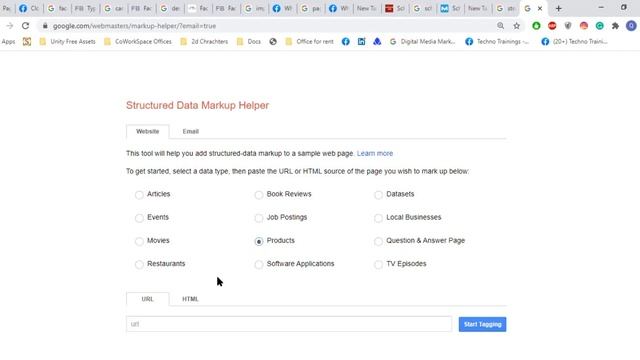Open 2d Chrachters bookmark folder
640x360 pixels.
pyautogui.click(x=204, y=41)
